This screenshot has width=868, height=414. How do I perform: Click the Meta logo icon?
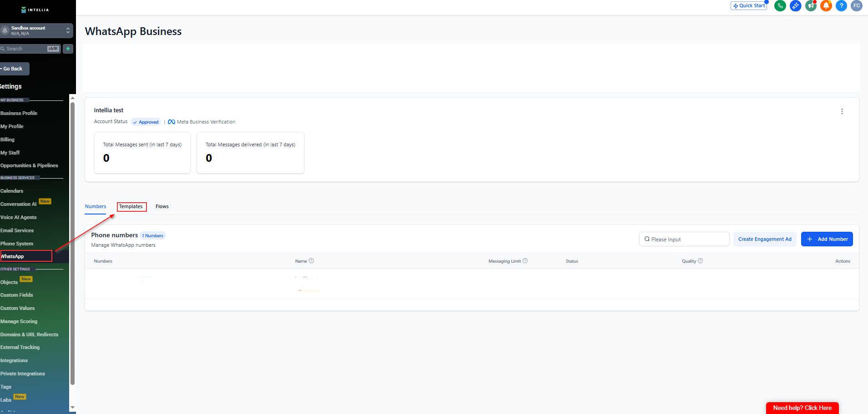pyautogui.click(x=172, y=122)
